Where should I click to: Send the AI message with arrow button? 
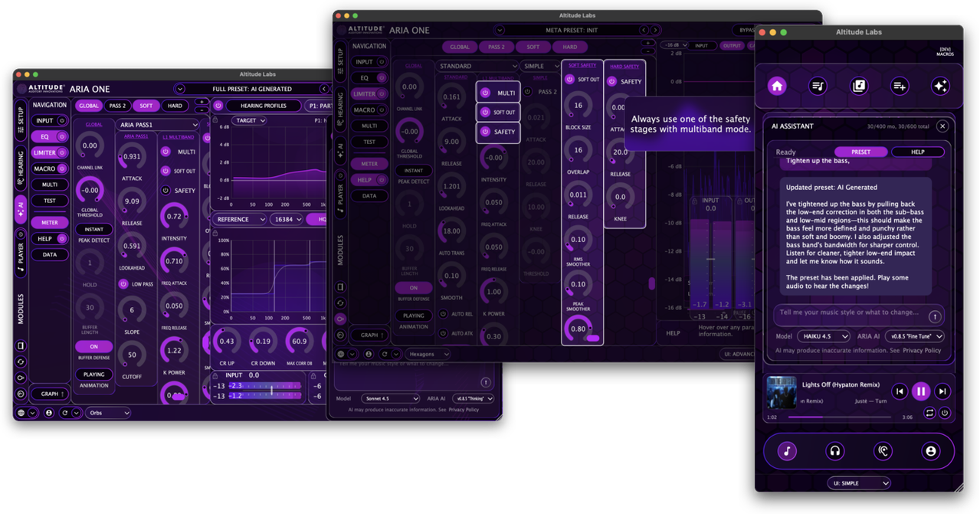pos(935,316)
